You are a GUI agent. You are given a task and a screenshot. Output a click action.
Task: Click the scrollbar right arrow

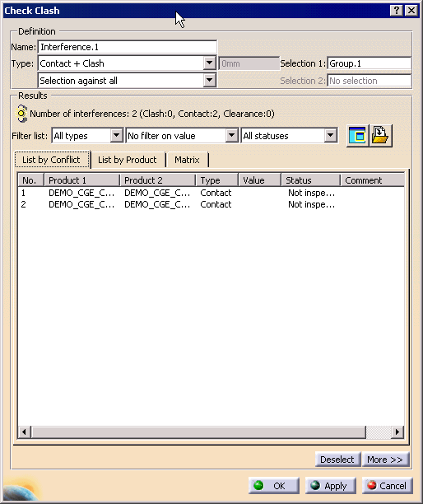pos(397,432)
